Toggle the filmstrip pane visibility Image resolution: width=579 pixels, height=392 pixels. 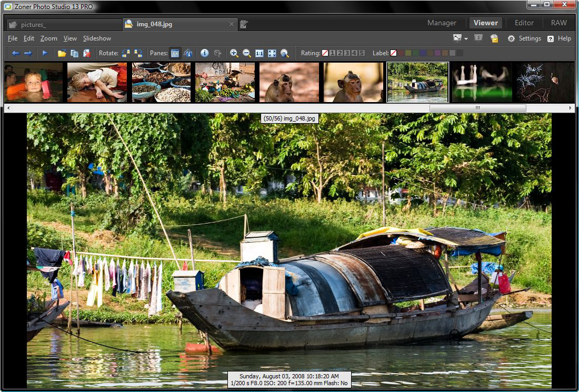(174, 53)
